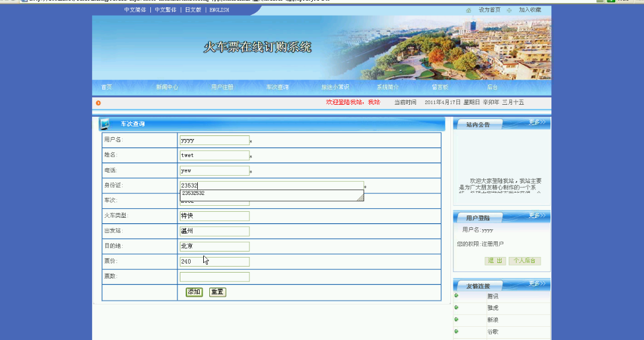Open the 系统简介 navigation item
644x340 pixels.
click(388, 87)
